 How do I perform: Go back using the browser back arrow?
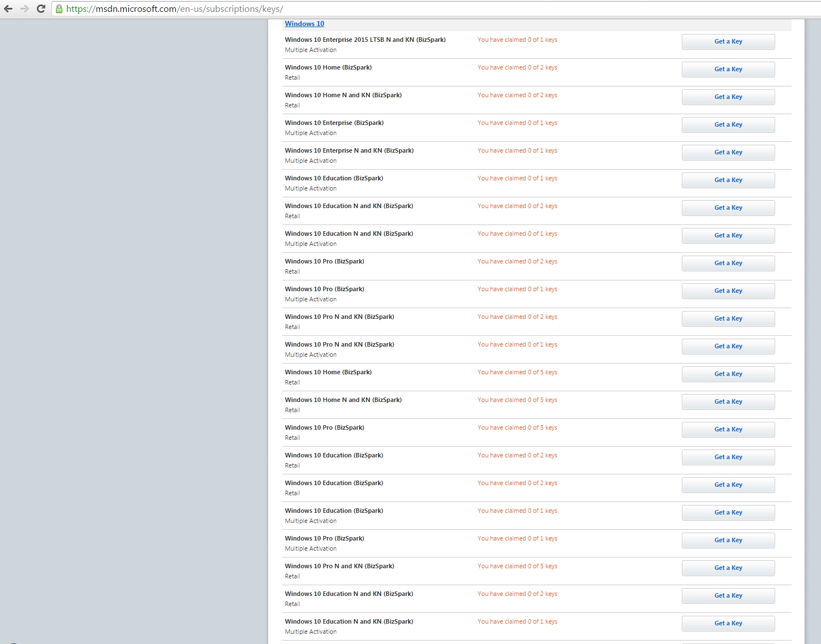pos(8,8)
